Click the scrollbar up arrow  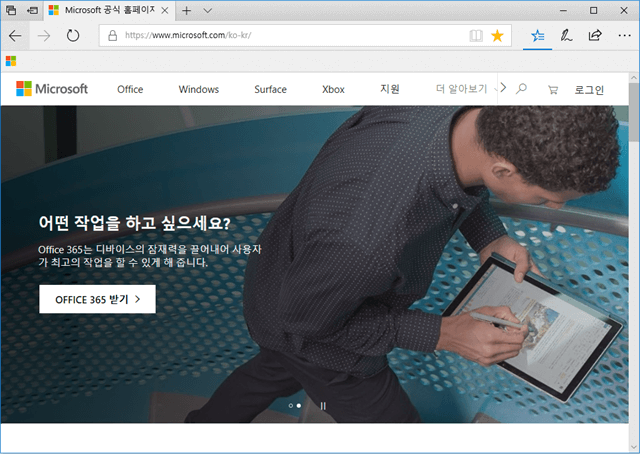(x=634, y=78)
